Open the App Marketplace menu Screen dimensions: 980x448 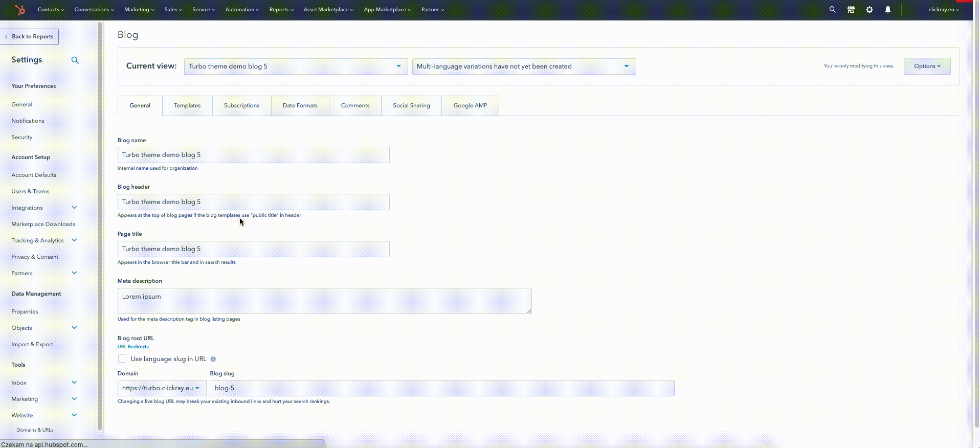point(387,9)
